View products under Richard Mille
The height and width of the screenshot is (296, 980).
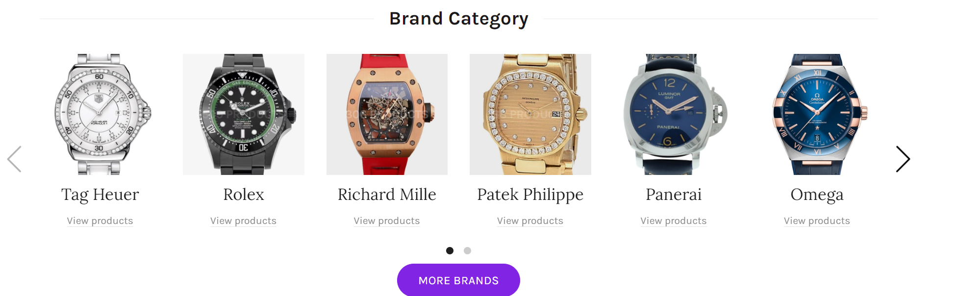point(387,221)
